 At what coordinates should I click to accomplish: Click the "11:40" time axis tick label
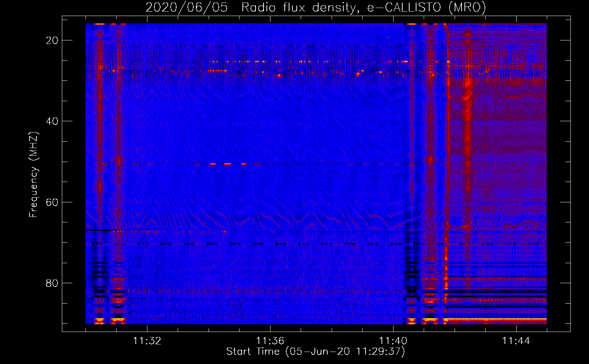point(393,341)
